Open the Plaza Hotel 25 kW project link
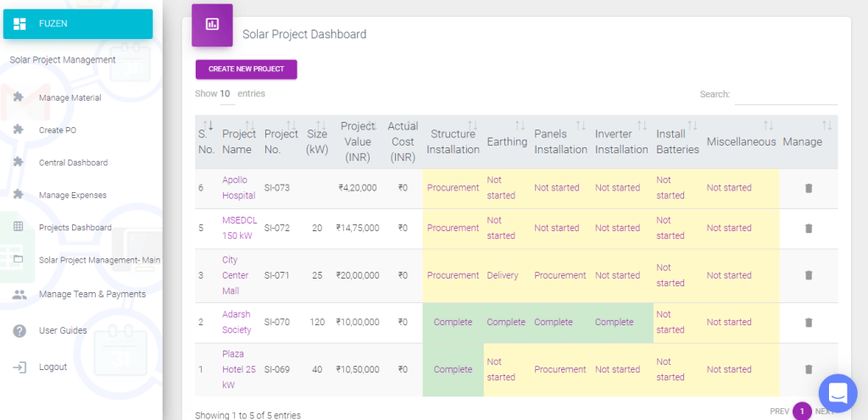The image size is (868, 420). [x=238, y=369]
